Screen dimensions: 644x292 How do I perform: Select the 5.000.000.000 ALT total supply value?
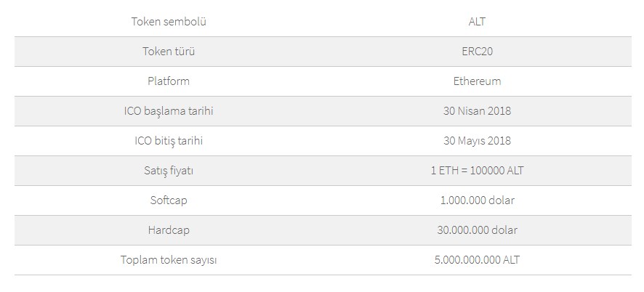[477, 260]
